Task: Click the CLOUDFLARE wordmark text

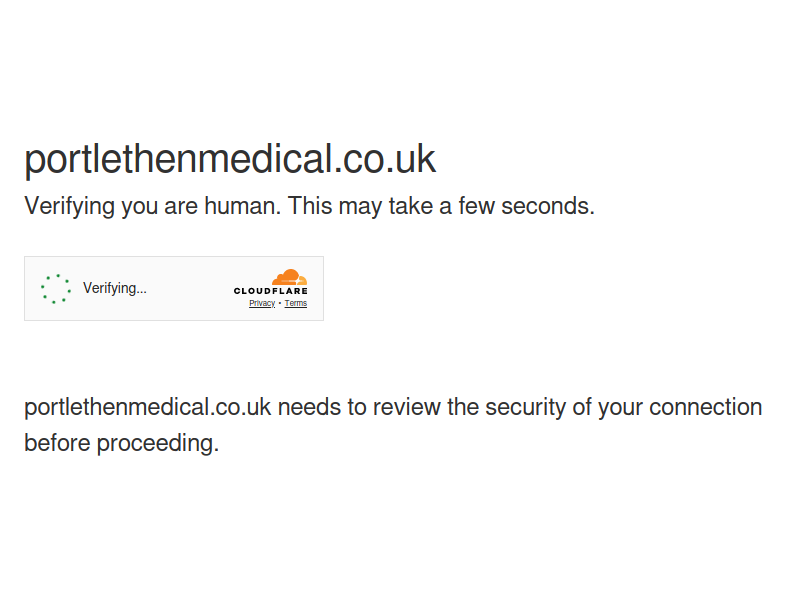Action: pos(270,291)
